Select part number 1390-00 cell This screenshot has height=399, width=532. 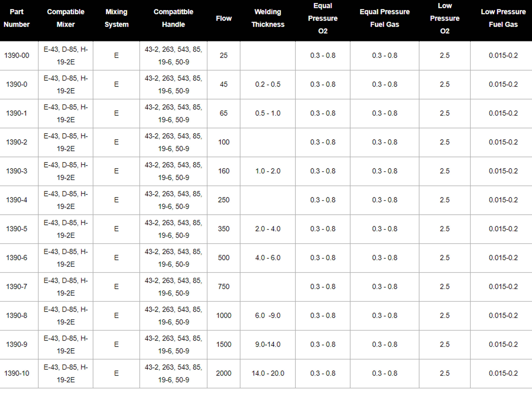pos(17,56)
